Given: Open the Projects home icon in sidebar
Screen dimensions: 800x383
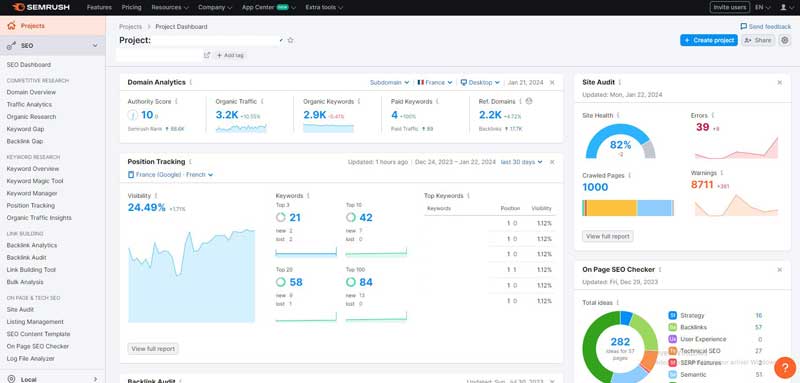Looking at the screenshot, I should point(11,25).
